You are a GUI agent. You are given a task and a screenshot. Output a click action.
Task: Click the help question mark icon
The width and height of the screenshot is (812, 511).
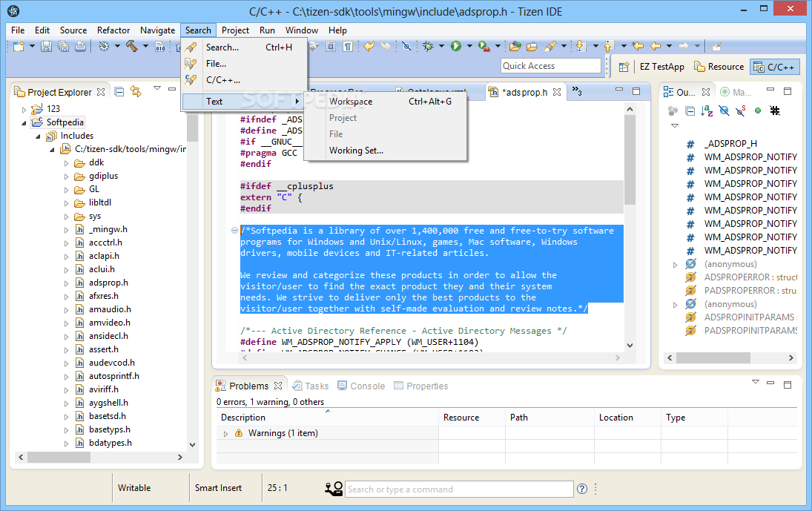pos(582,489)
